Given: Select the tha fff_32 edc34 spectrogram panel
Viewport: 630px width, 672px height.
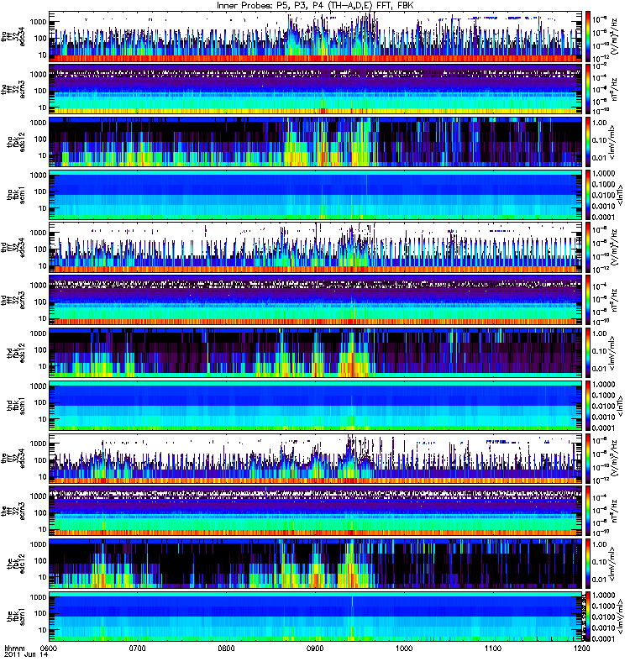Looking at the screenshot, I should click(316, 36).
